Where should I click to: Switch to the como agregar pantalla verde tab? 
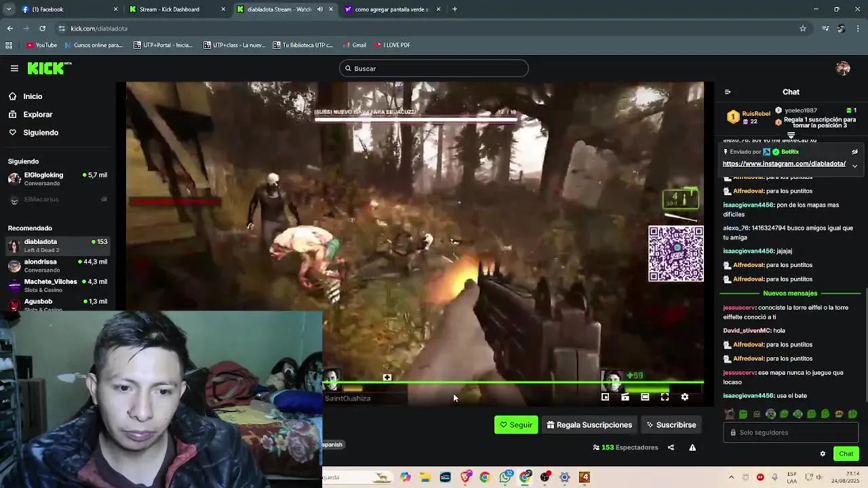(392, 9)
